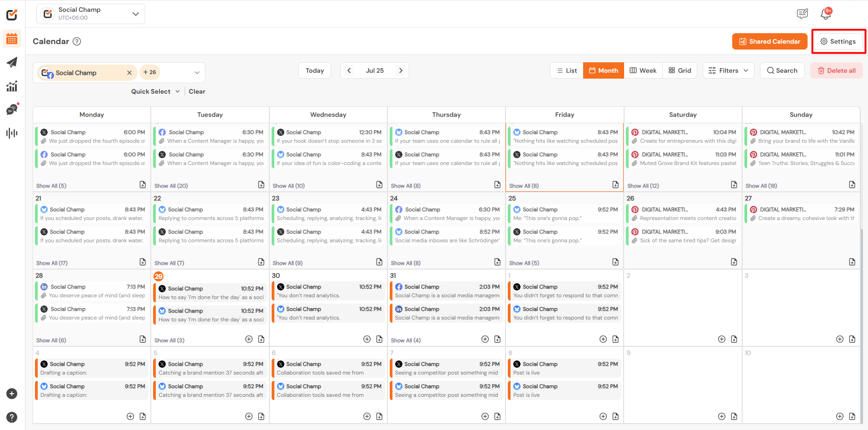Open 8:52 PM Schrödinger post on 24
This screenshot has width=868, height=430.
(x=447, y=236)
